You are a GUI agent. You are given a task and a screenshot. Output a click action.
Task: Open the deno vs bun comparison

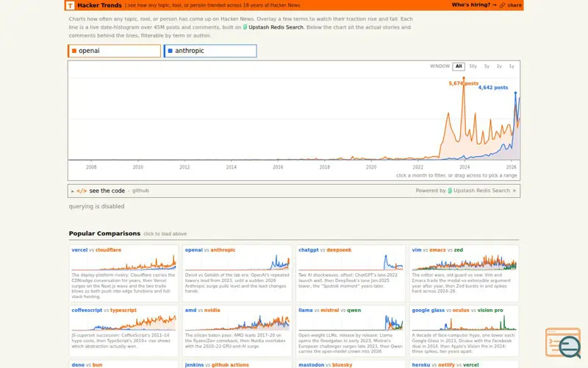123,364
